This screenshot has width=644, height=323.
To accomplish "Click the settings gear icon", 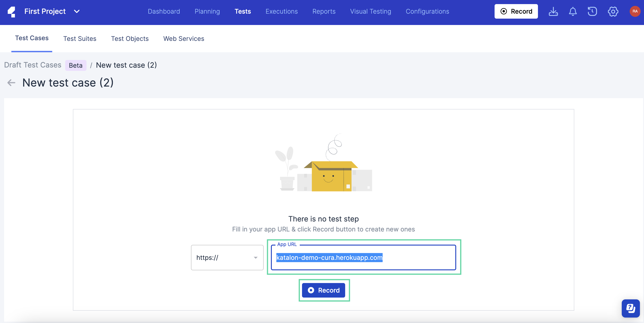I will pyautogui.click(x=613, y=11).
